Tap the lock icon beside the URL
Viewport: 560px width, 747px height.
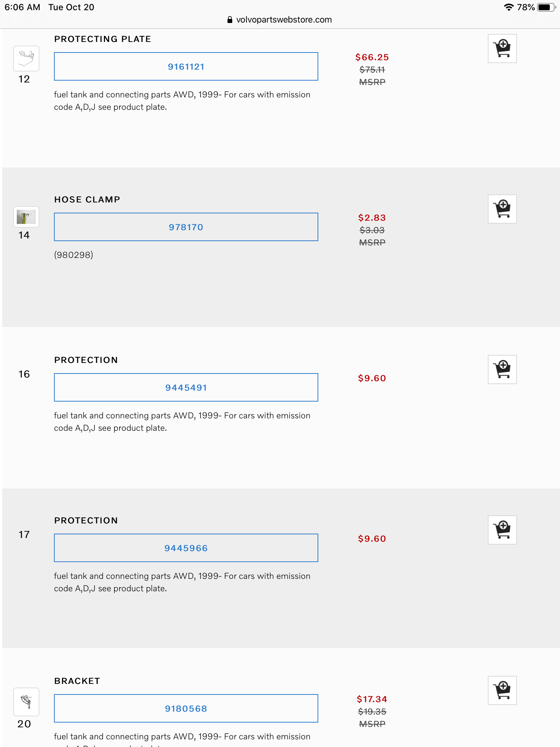tap(230, 20)
